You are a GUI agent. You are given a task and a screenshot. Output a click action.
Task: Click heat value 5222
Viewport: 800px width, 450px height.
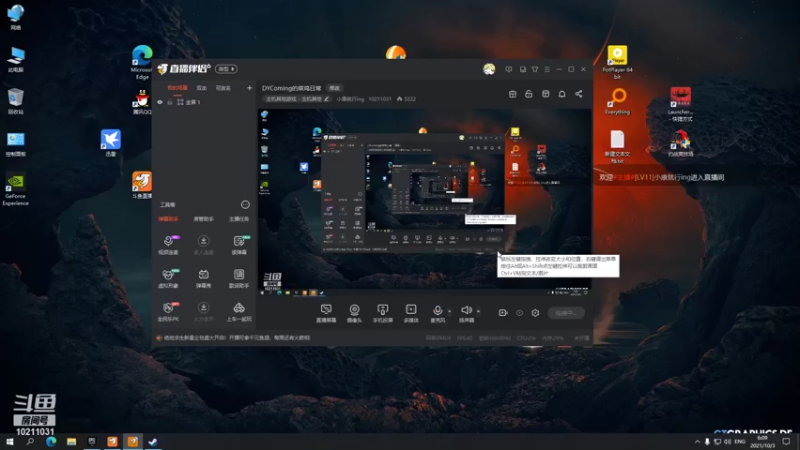point(407,99)
